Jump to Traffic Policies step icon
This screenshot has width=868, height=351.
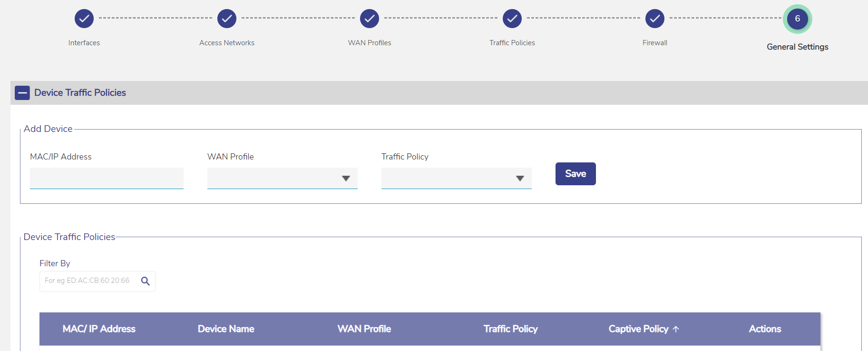tap(512, 19)
